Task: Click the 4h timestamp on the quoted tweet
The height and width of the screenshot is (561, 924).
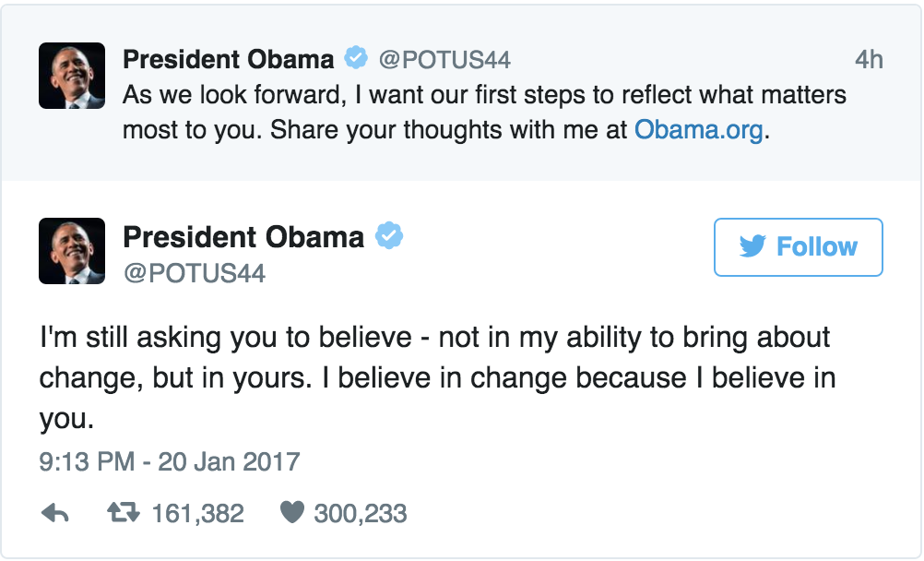Action: click(x=871, y=58)
